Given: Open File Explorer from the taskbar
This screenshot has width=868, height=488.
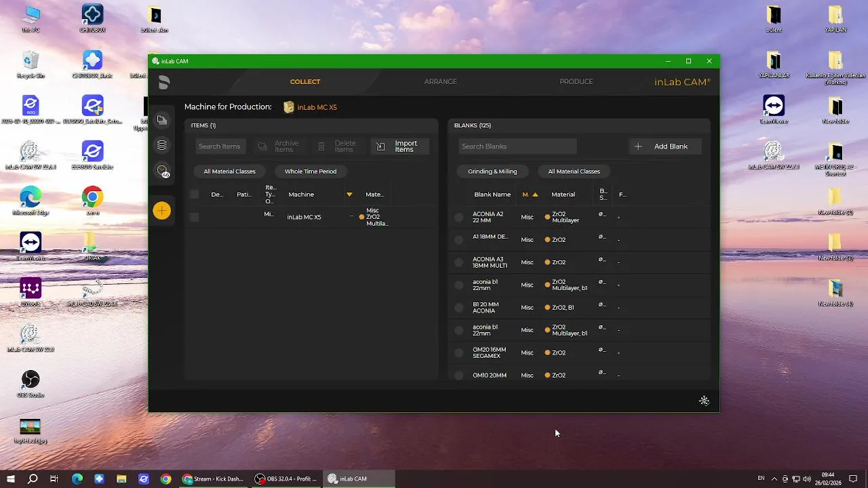Looking at the screenshot, I should coord(121,479).
